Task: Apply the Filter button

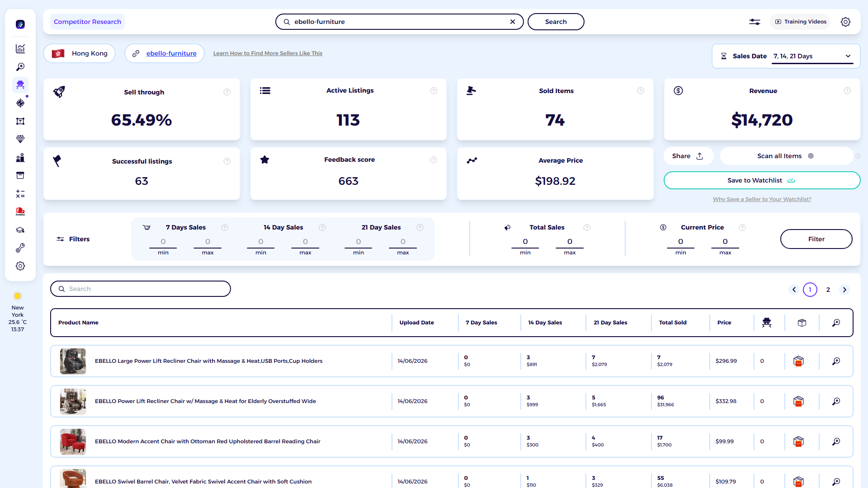Action: click(816, 239)
